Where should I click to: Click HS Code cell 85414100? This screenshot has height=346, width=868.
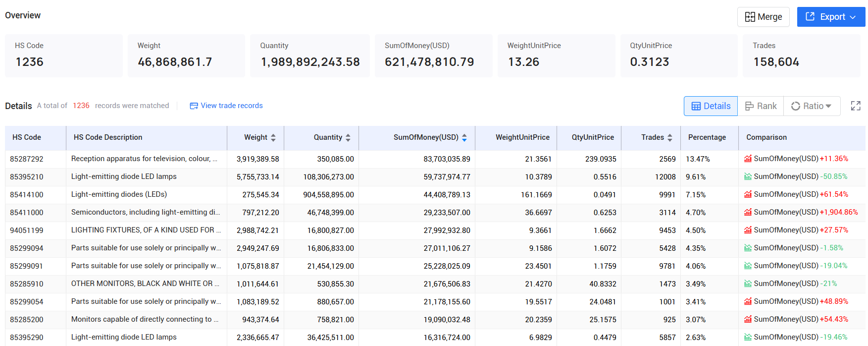point(27,195)
